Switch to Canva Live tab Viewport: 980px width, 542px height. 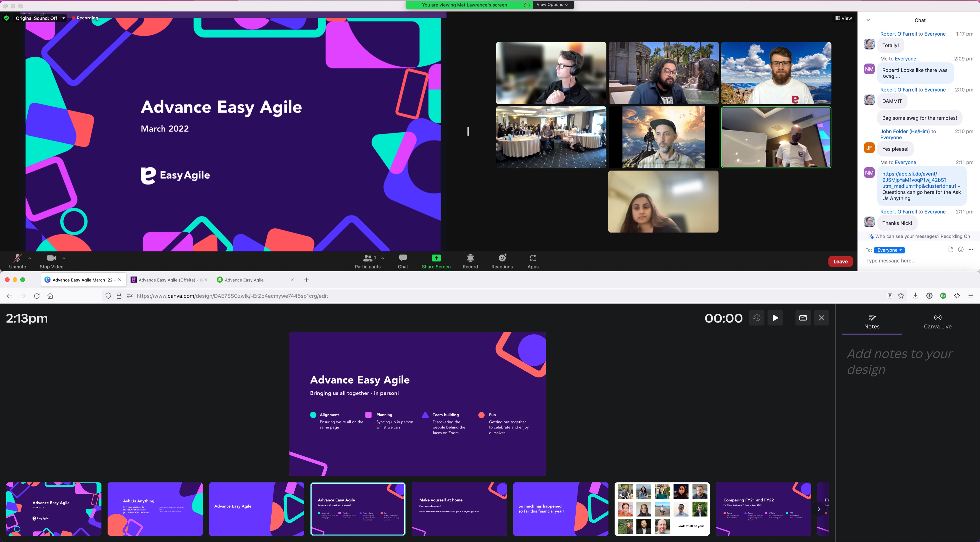(937, 322)
